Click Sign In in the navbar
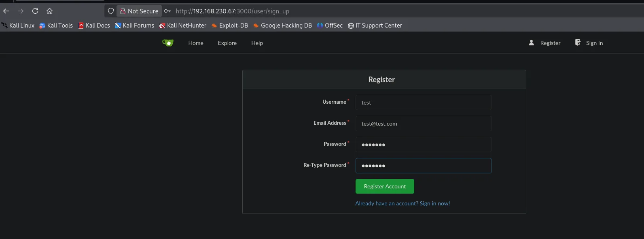644x239 pixels. 589,43
